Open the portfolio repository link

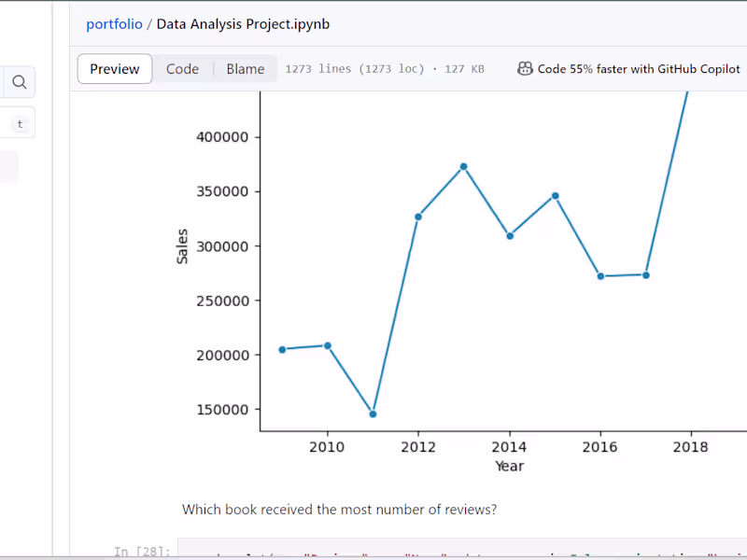point(114,23)
